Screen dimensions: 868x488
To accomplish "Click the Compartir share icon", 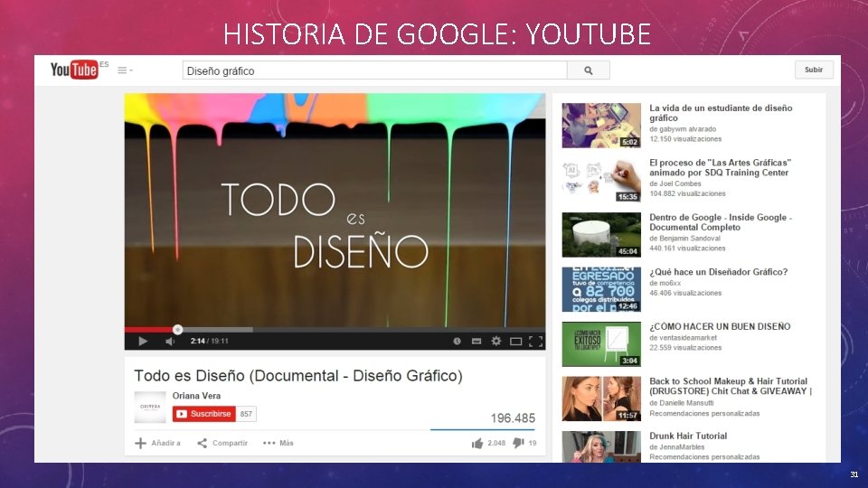I will click(202, 443).
